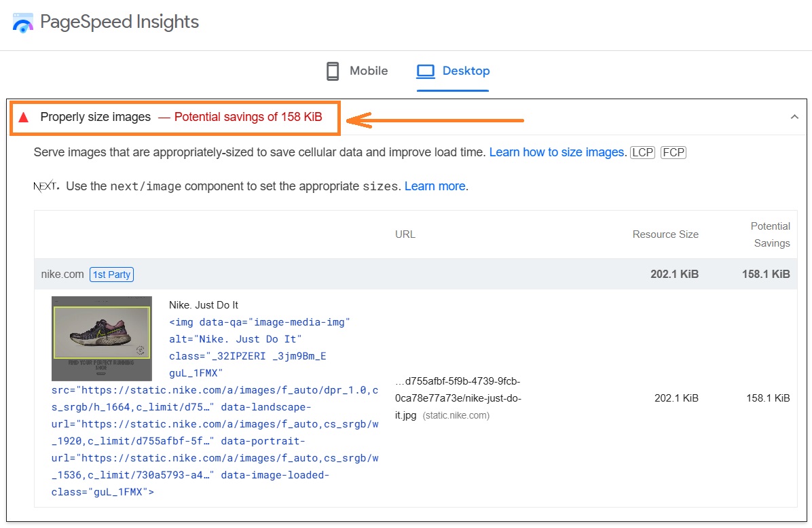Collapse the Properly size images audit
812x528 pixels.
pyautogui.click(x=794, y=116)
